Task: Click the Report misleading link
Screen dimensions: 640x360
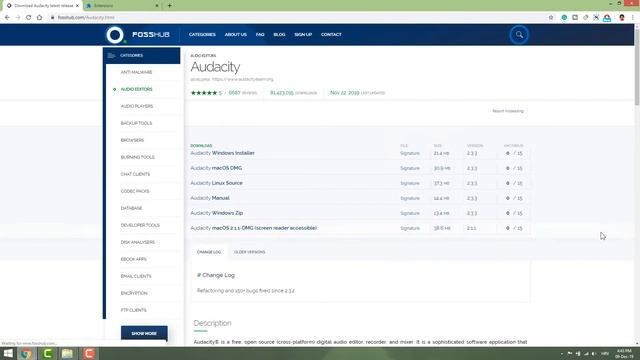Action: [507, 111]
